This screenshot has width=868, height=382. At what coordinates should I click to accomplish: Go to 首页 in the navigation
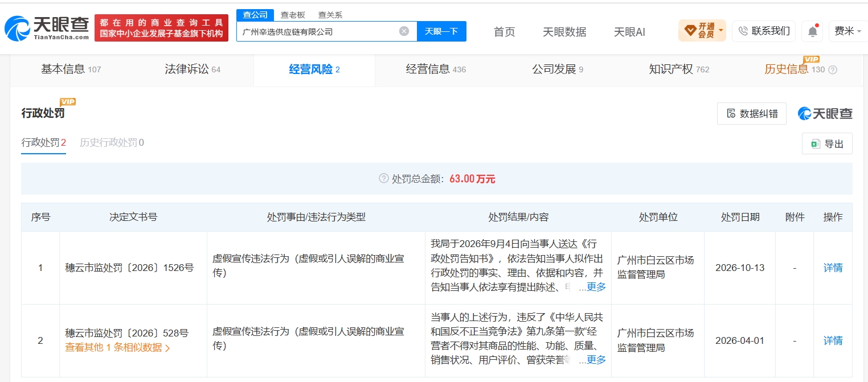(504, 32)
